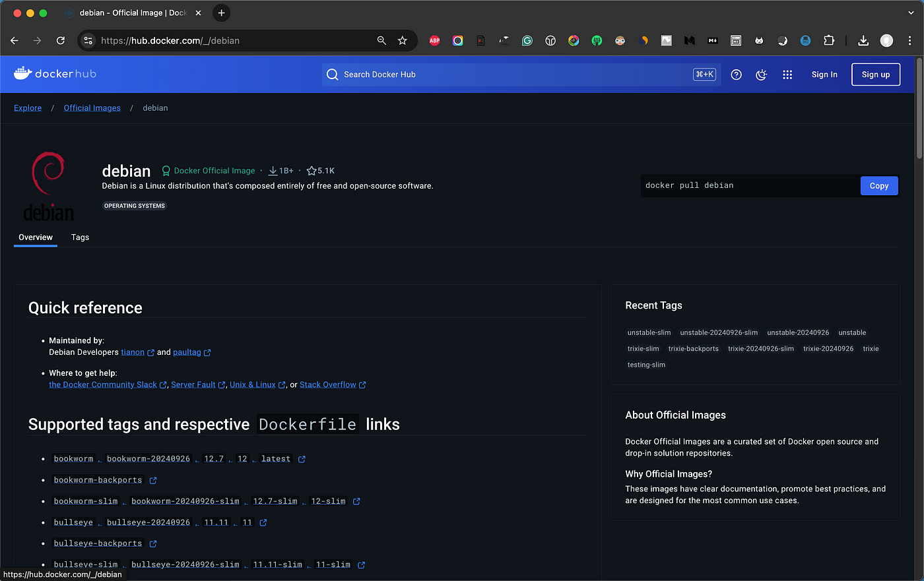Click the browser forward arrow

[x=38, y=40]
